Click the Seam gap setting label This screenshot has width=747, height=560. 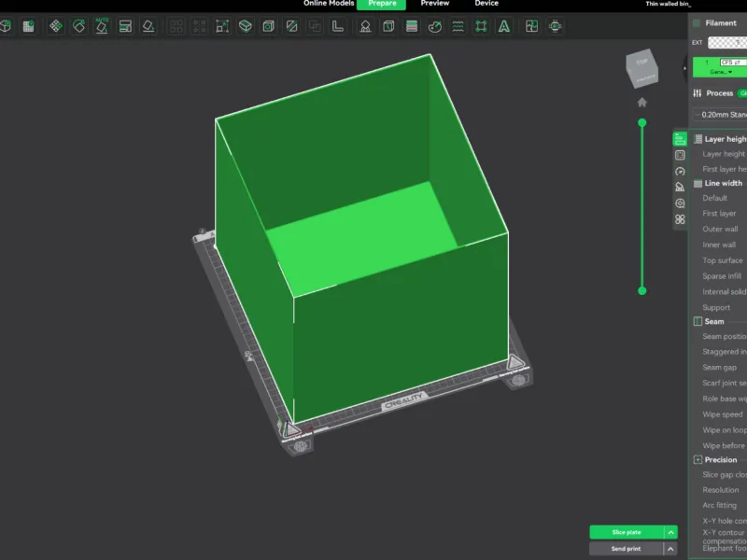(719, 367)
